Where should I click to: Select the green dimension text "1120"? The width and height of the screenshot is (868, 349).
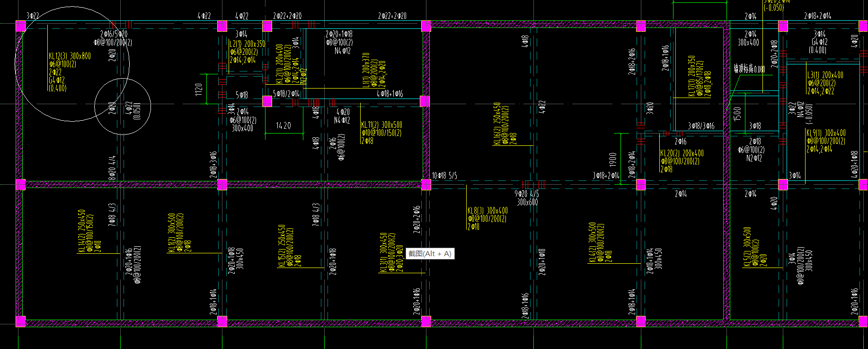click(x=199, y=89)
